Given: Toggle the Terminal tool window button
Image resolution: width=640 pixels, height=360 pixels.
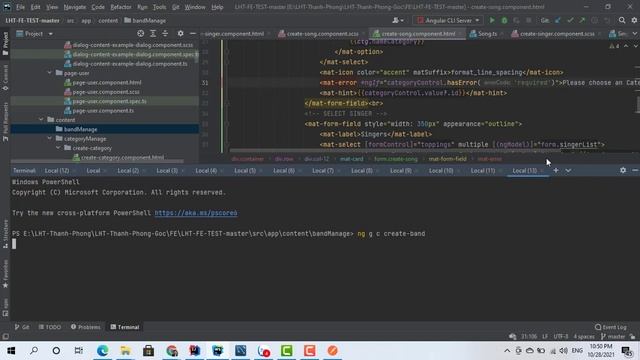Looking at the screenshot, I should (x=125, y=327).
